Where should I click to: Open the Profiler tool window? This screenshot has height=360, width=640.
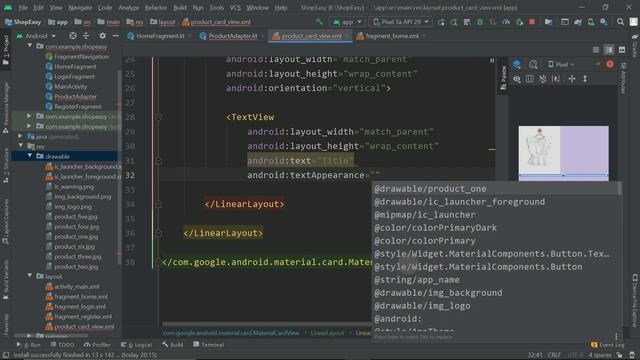97,345
